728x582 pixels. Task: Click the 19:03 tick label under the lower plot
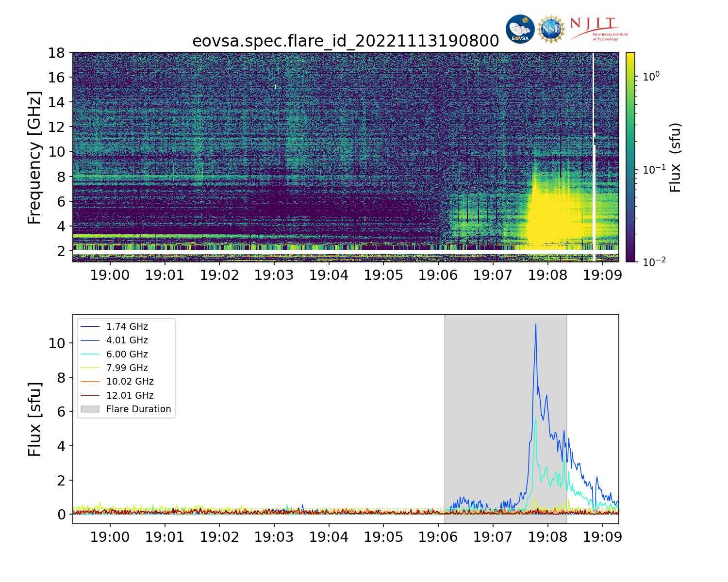coord(274,537)
